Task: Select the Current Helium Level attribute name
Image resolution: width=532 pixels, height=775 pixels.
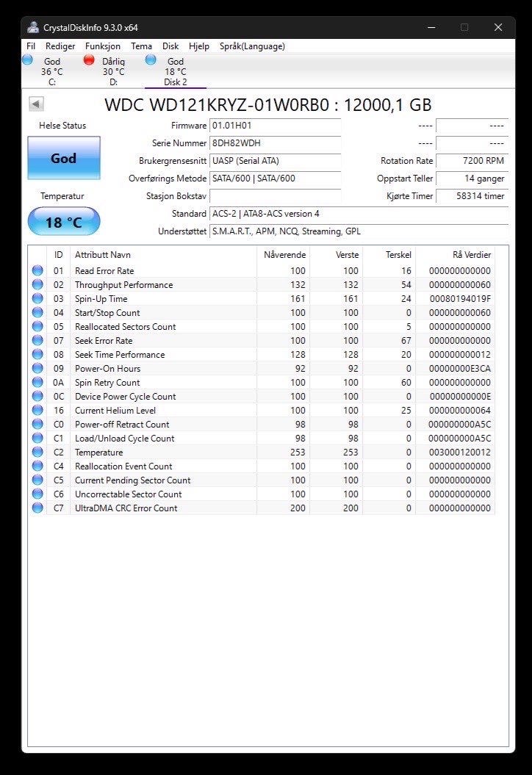Action: point(115,410)
